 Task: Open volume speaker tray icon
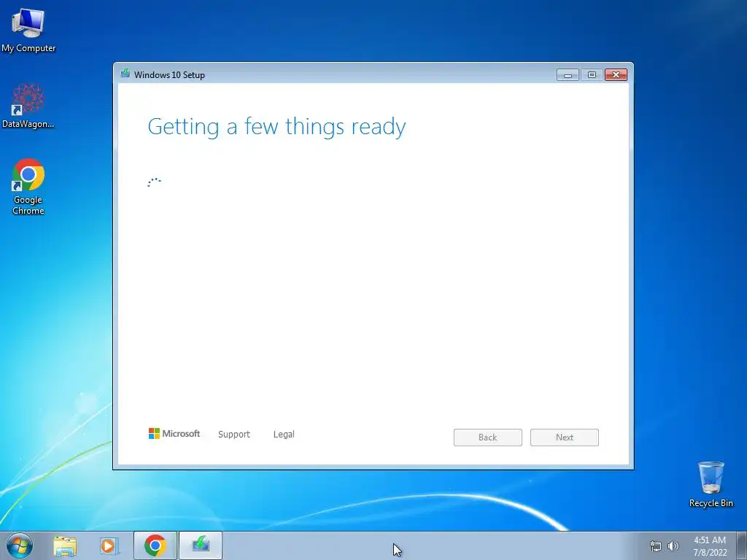coord(673,546)
